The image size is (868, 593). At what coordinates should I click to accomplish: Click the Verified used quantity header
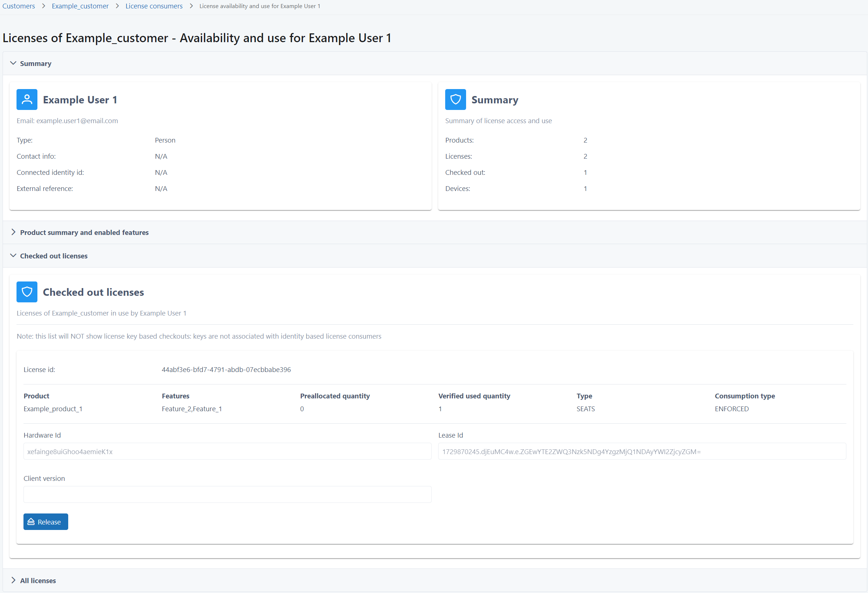coord(474,396)
